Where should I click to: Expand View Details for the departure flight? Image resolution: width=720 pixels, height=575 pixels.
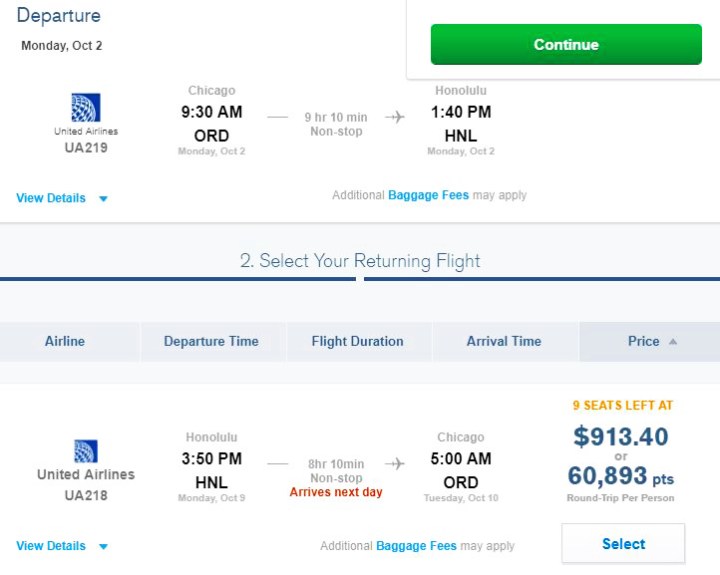click(x=51, y=198)
